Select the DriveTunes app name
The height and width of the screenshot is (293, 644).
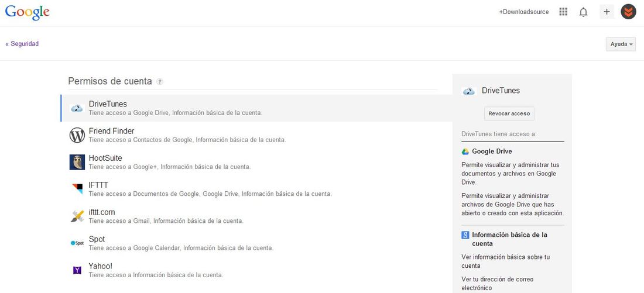(x=108, y=104)
